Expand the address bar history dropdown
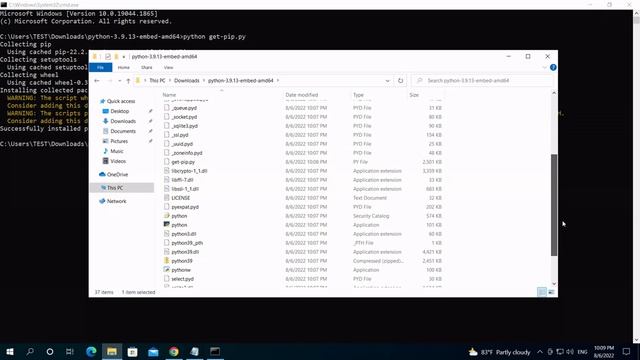The width and height of the screenshot is (640, 360). [x=387, y=81]
